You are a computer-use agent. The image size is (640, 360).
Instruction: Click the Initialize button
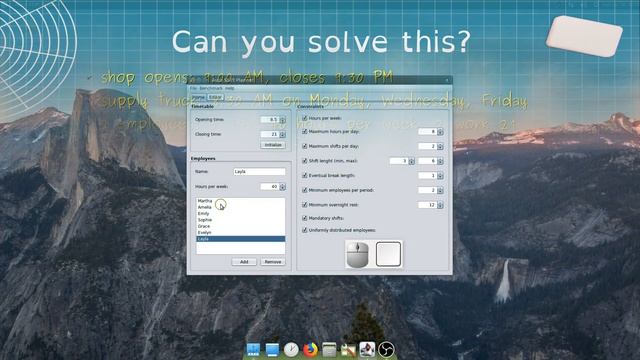pyautogui.click(x=273, y=145)
